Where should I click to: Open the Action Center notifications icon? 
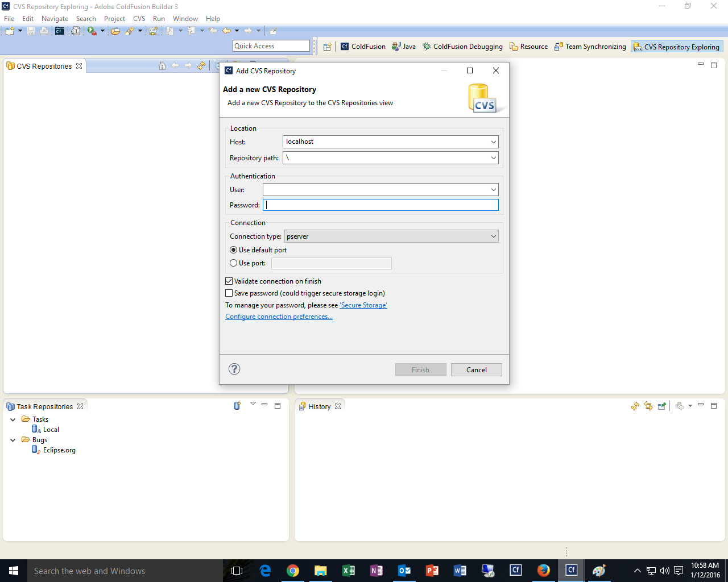pyautogui.click(x=679, y=571)
